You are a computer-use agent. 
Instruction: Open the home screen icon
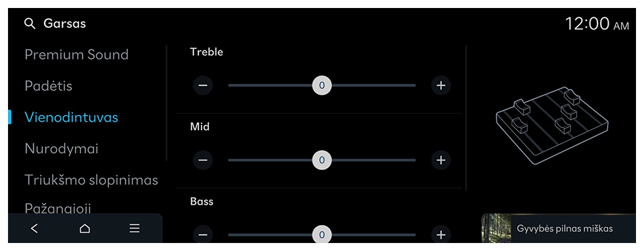[84, 228]
